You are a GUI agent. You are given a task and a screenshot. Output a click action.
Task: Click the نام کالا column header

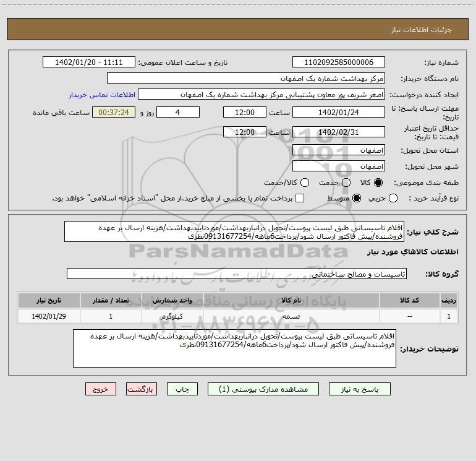click(x=291, y=300)
